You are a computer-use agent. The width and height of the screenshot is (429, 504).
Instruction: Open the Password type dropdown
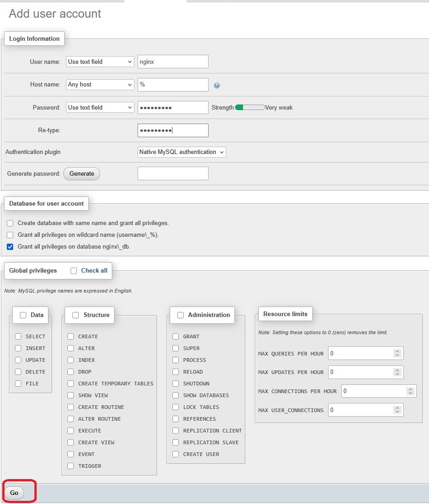click(x=100, y=107)
